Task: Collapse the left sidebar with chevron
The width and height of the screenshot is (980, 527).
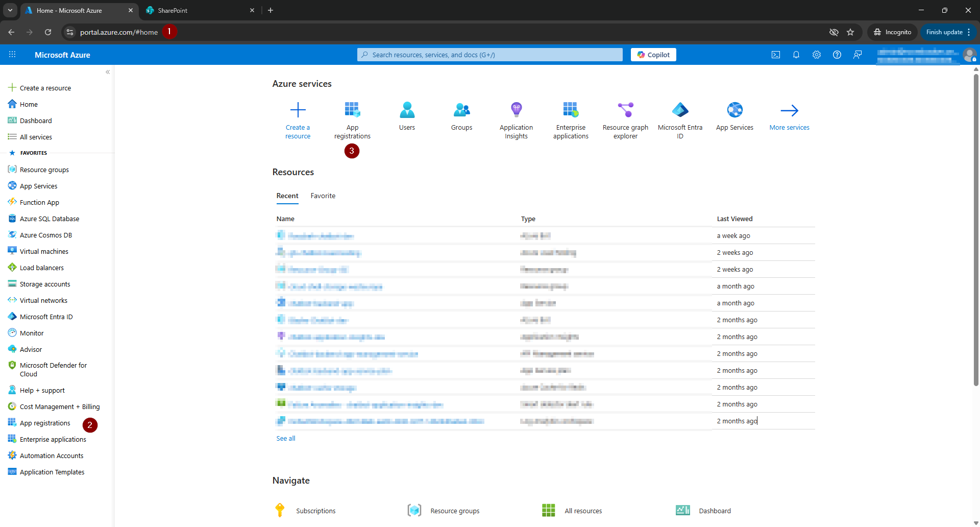Action: [108, 72]
